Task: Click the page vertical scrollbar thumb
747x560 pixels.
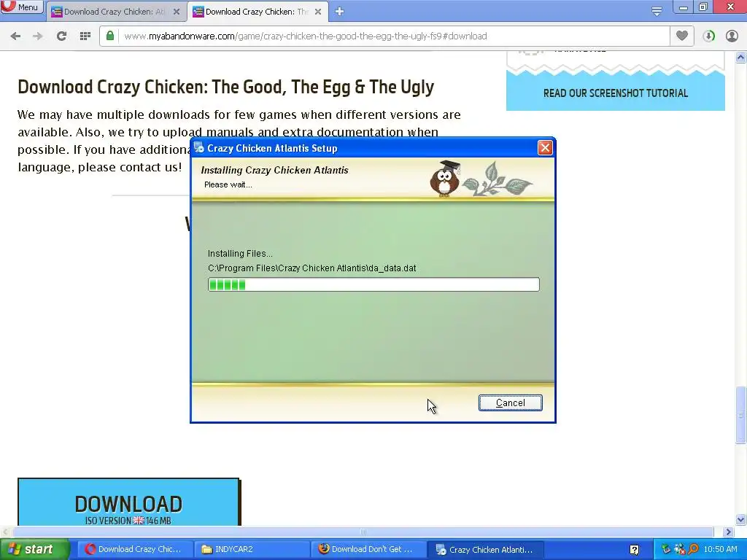Action: pos(741,415)
